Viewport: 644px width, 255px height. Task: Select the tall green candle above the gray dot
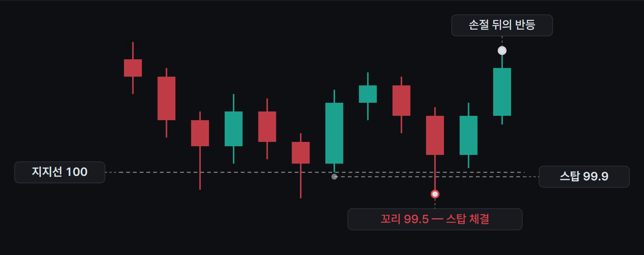pyautogui.click(x=334, y=133)
